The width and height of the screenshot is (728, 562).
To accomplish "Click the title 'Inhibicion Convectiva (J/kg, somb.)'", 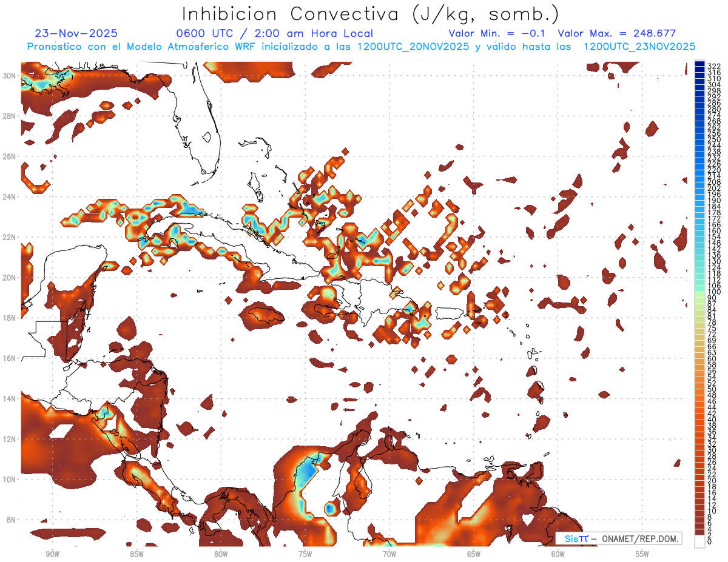I will click(x=371, y=14).
